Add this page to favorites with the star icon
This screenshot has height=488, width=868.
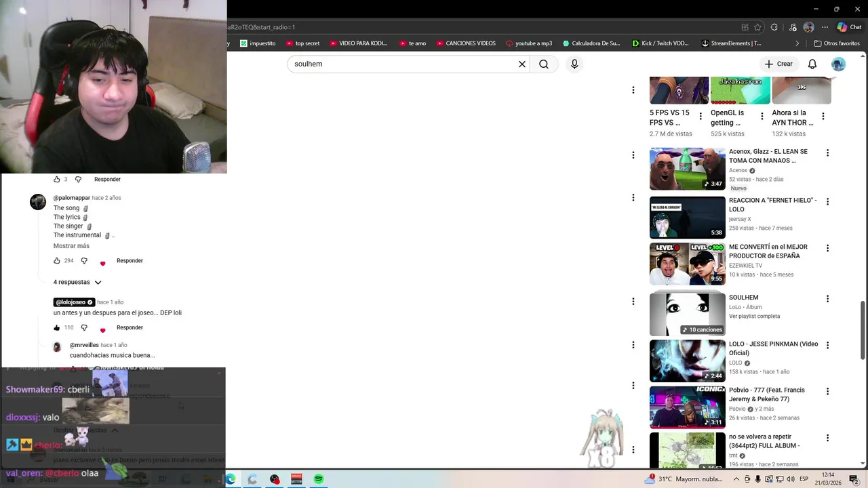757,28
